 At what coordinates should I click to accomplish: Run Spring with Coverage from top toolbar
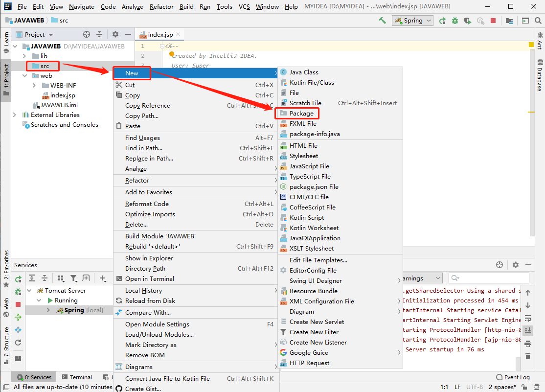pos(468,21)
